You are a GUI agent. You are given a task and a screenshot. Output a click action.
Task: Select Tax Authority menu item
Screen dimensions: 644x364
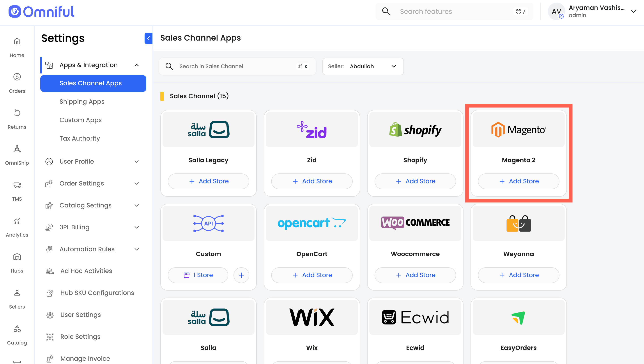pyautogui.click(x=80, y=138)
